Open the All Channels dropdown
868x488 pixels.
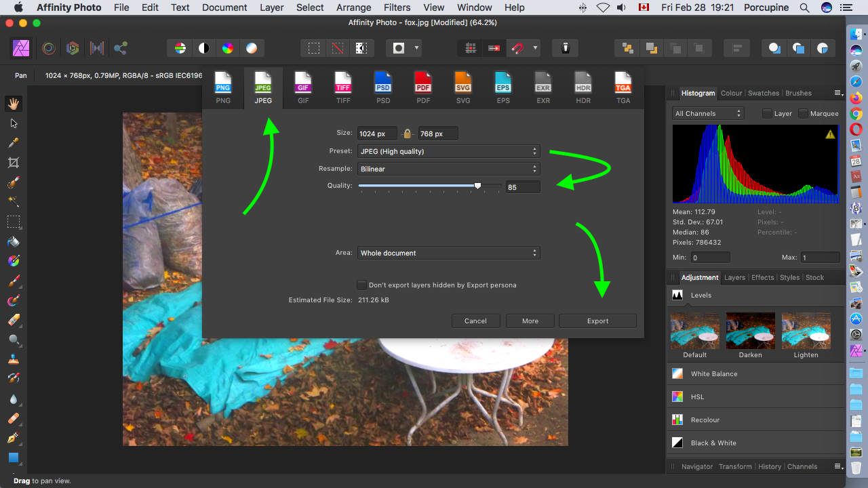tap(708, 113)
